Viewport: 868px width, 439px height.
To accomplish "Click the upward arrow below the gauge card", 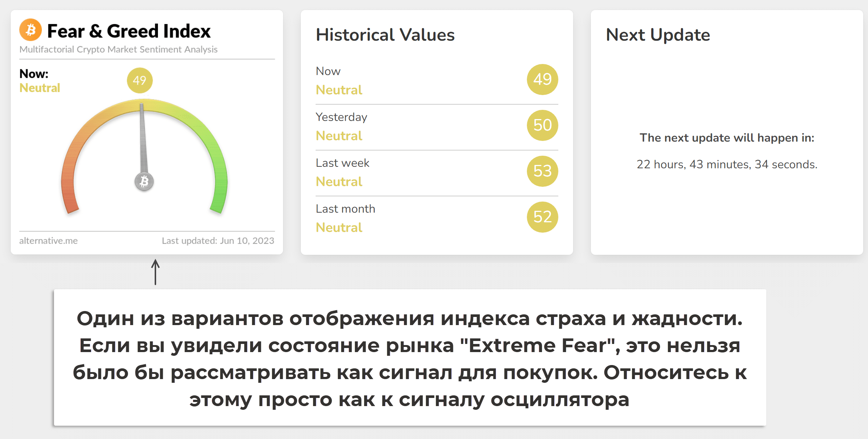I will 155,272.
